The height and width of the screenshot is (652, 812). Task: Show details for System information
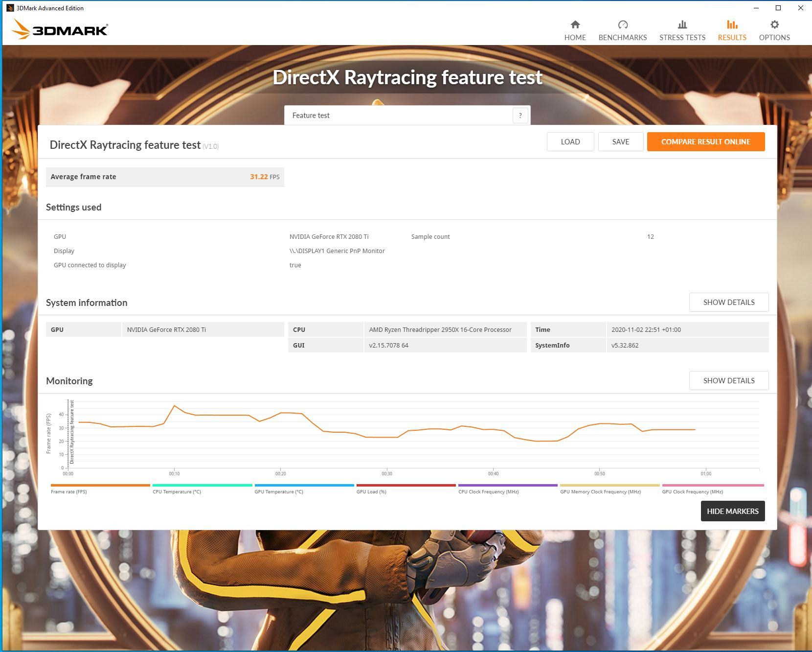pos(729,302)
